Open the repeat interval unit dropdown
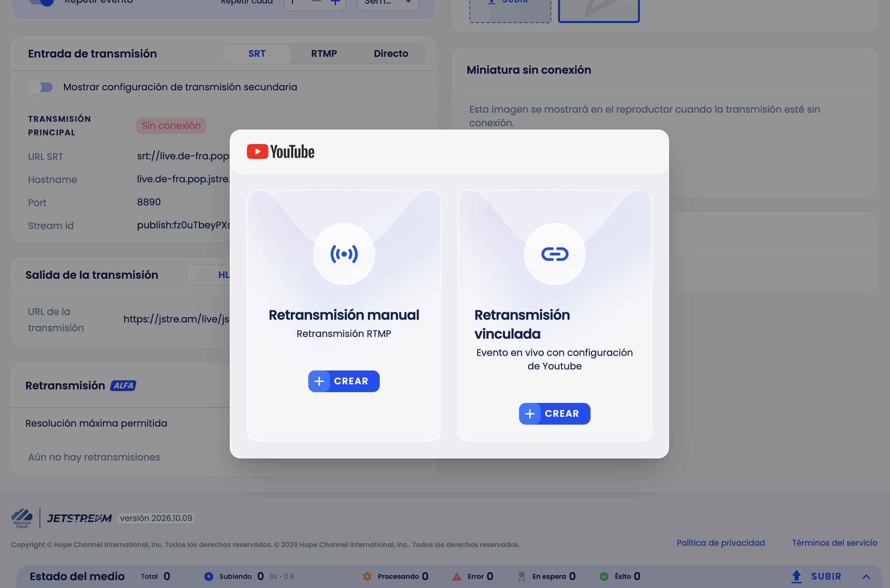This screenshot has width=890, height=588. point(388,3)
